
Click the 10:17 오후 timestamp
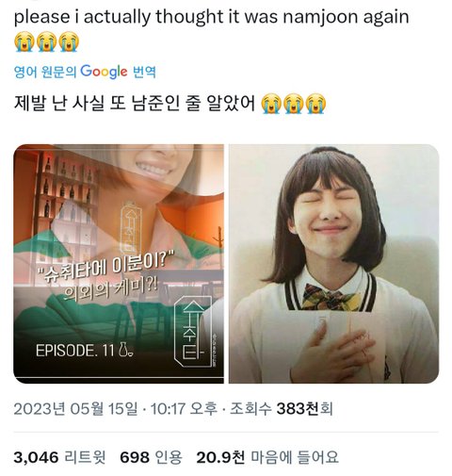pyautogui.click(x=184, y=408)
